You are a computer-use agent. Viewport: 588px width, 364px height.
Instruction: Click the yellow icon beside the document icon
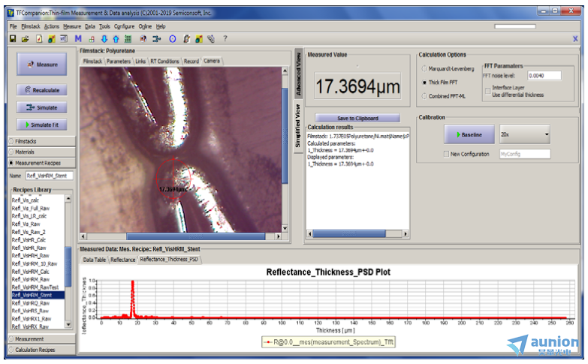tap(51, 39)
